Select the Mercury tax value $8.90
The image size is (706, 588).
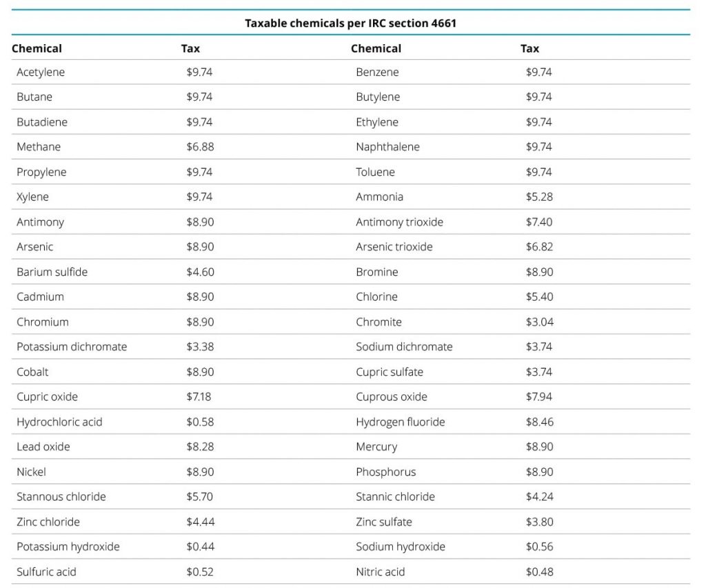539,447
